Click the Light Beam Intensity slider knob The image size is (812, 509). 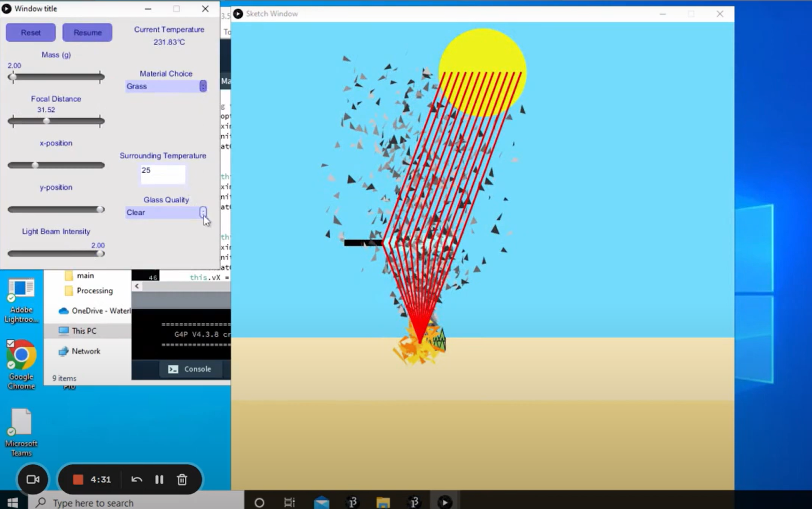100,253
